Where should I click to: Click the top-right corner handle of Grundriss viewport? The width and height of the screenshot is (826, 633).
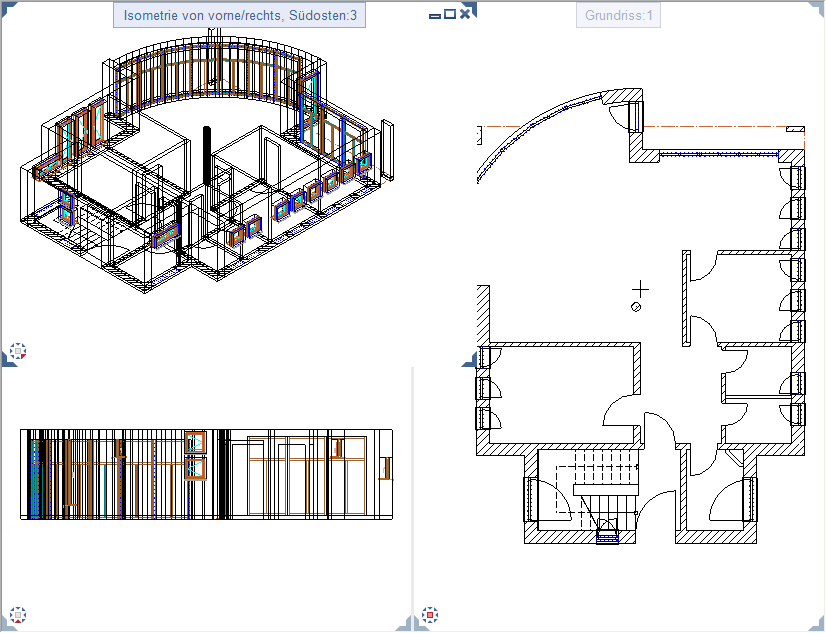click(x=817, y=9)
